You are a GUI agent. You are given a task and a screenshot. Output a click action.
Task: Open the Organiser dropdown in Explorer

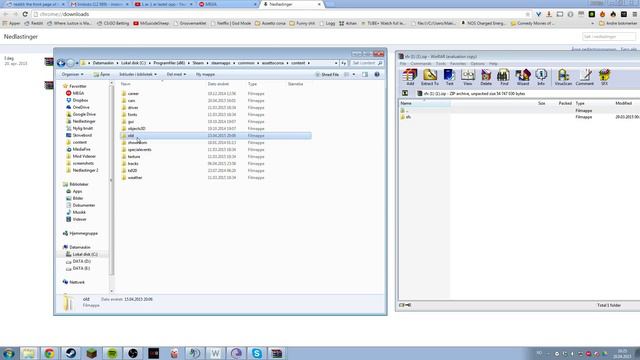(x=72, y=74)
